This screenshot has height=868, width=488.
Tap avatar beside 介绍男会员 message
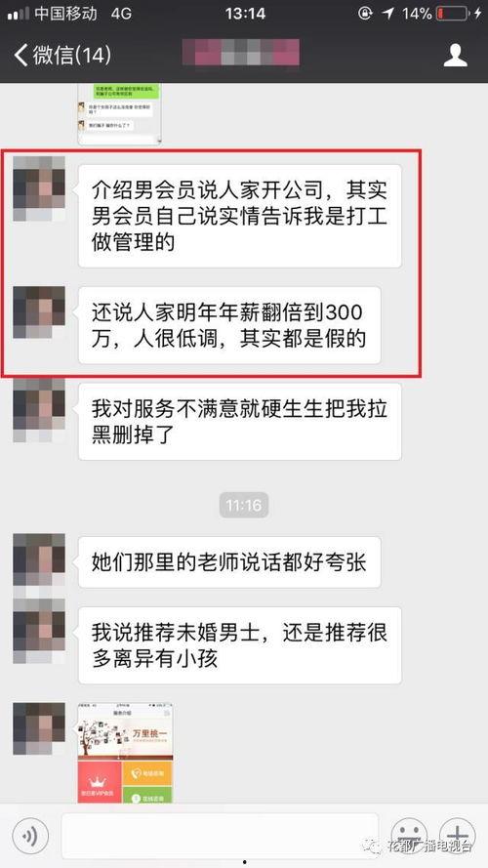point(39,188)
